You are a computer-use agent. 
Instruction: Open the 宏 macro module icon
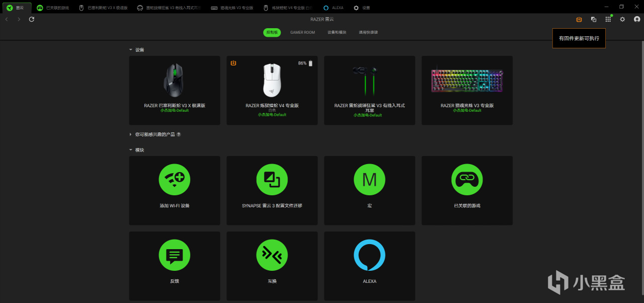[369, 180]
